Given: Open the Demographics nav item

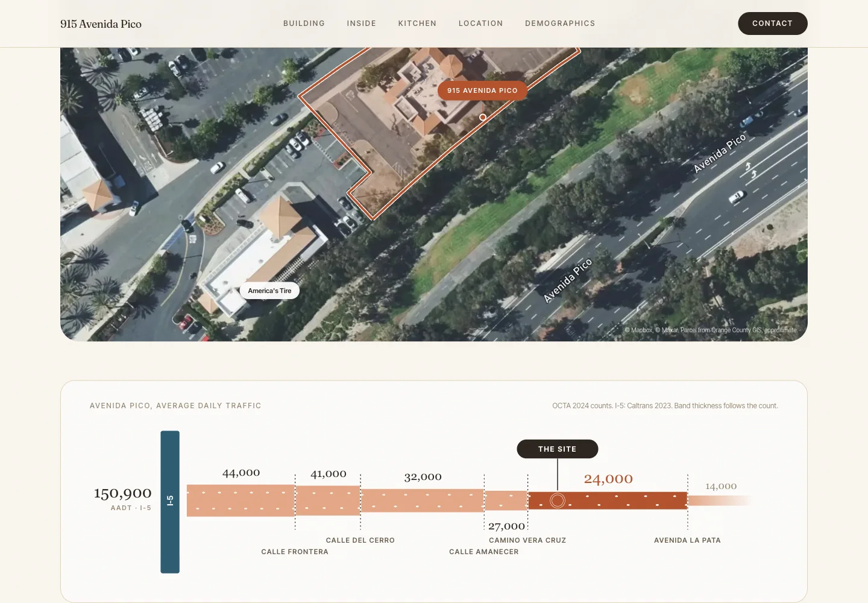Looking at the screenshot, I should click(560, 24).
